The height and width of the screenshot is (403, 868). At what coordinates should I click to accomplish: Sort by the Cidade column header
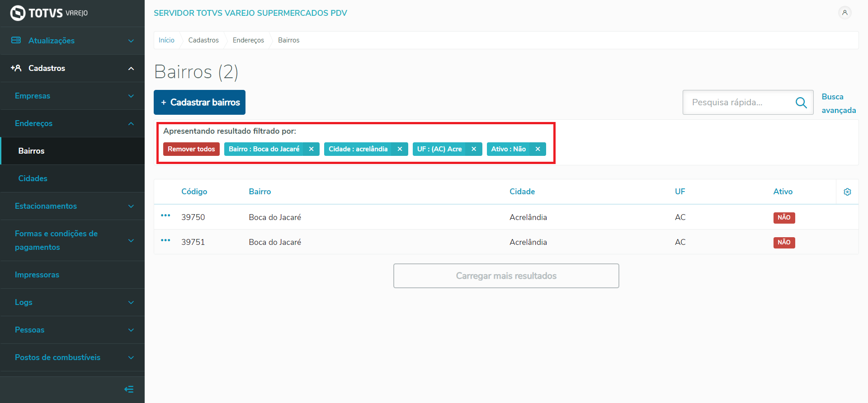pos(522,192)
